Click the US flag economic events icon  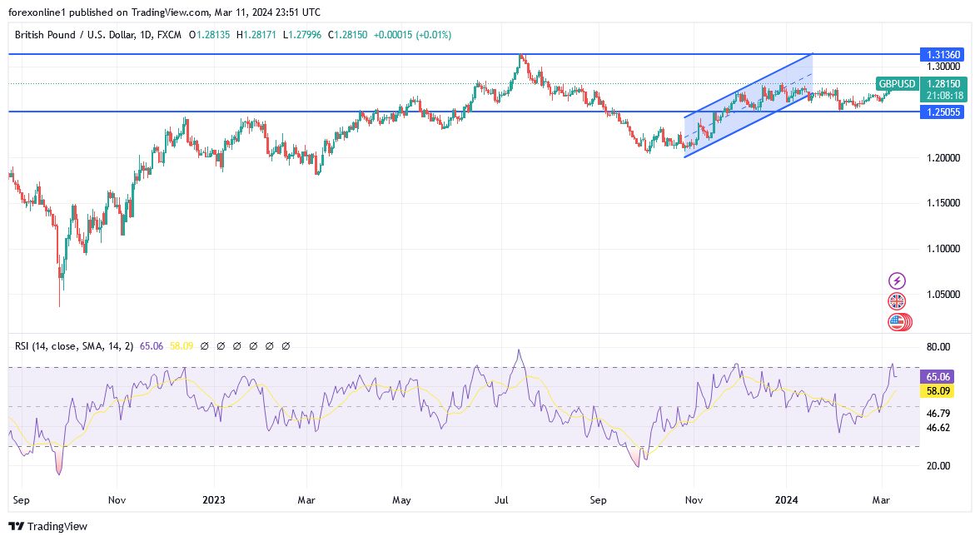point(896,321)
